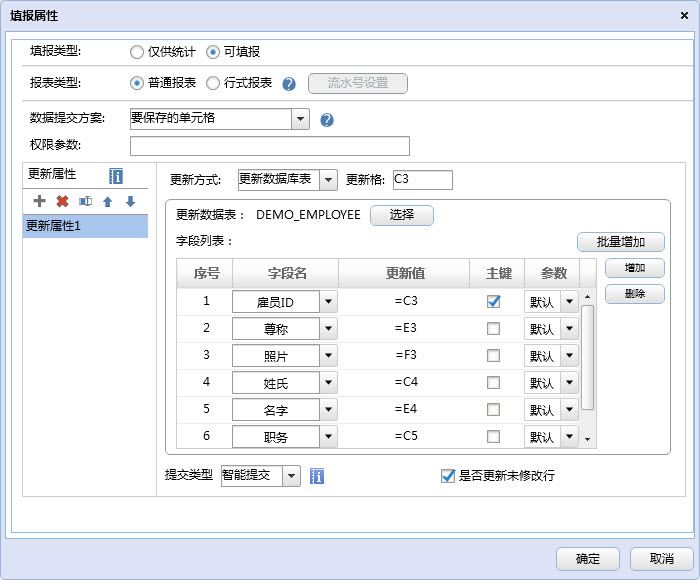Select 更新属性1 in the list
Viewport: 700px width, 580px height.
click(x=85, y=226)
